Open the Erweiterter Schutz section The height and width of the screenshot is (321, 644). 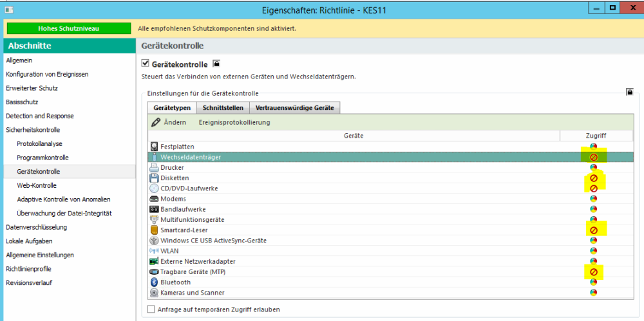click(32, 88)
